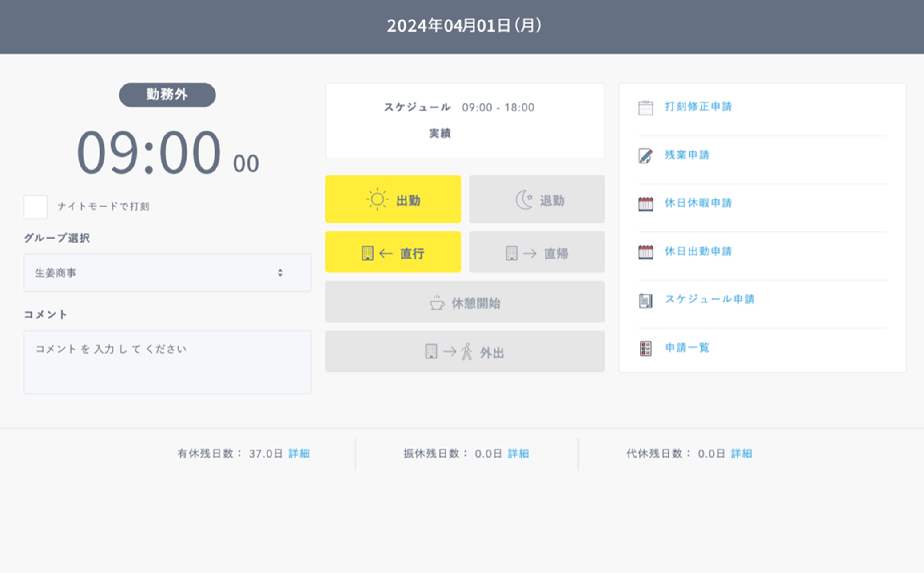Click the コメント text input field
The width and height of the screenshot is (924, 573).
click(x=167, y=362)
